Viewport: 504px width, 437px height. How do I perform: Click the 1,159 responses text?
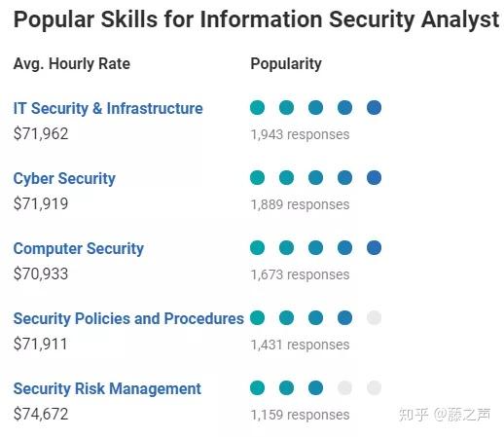coord(300,415)
